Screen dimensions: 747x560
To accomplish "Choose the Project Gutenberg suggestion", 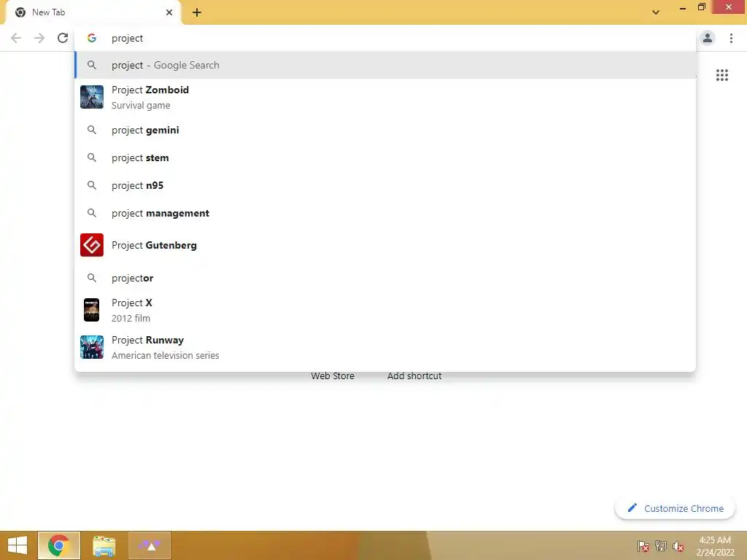I will point(385,245).
